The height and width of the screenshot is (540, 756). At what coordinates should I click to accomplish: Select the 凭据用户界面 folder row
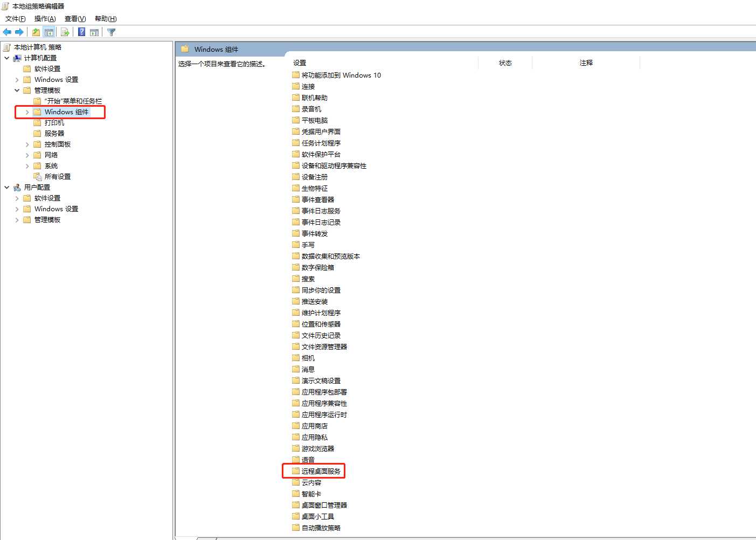click(316, 131)
